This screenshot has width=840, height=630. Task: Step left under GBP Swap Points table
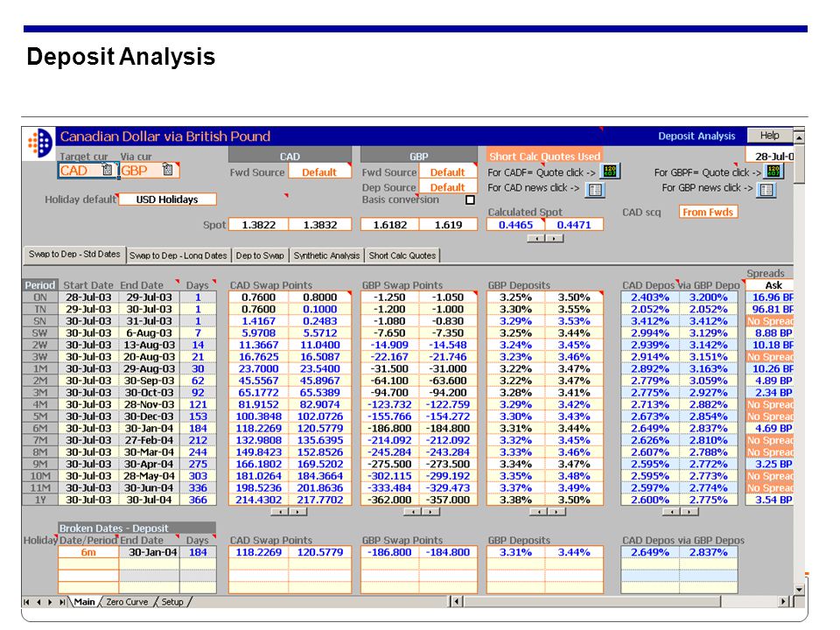point(412,512)
